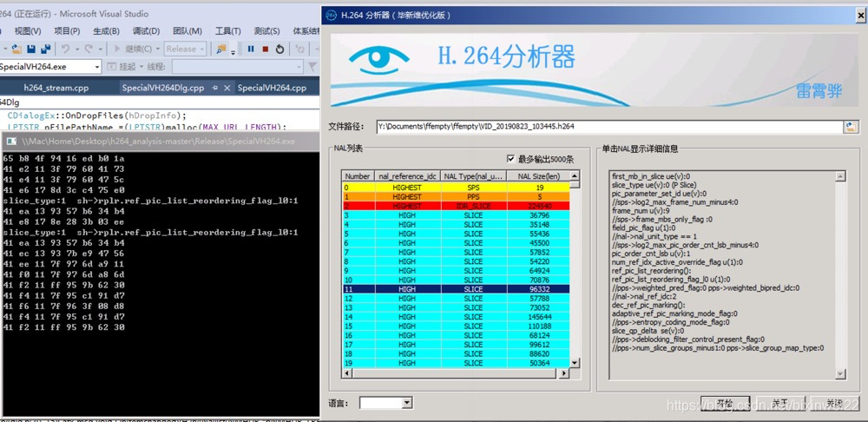Select highlighted NAL row 11 size 96332
868x422 pixels.
457,289
